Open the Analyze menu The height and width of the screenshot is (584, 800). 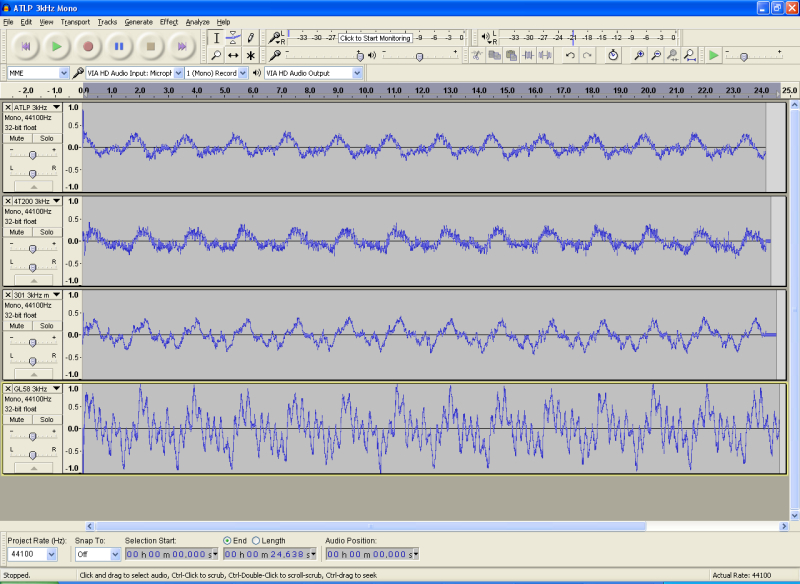[198, 21]
